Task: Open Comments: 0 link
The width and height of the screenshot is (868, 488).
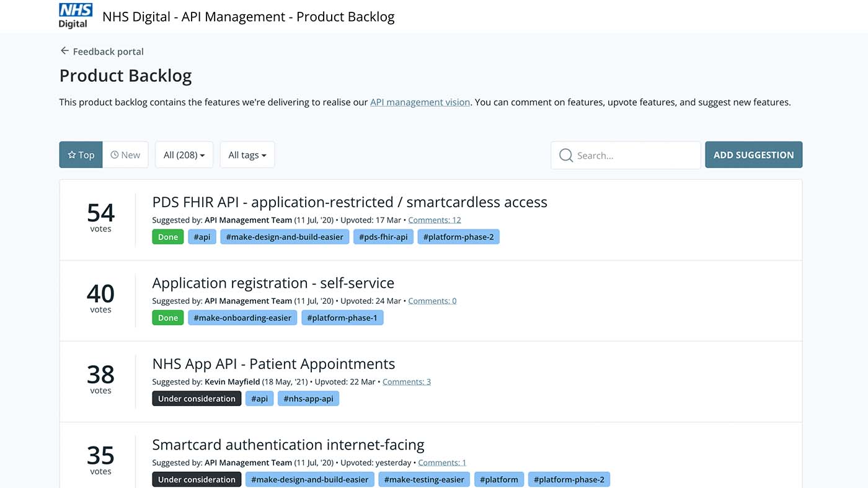Action: [432, 301]
